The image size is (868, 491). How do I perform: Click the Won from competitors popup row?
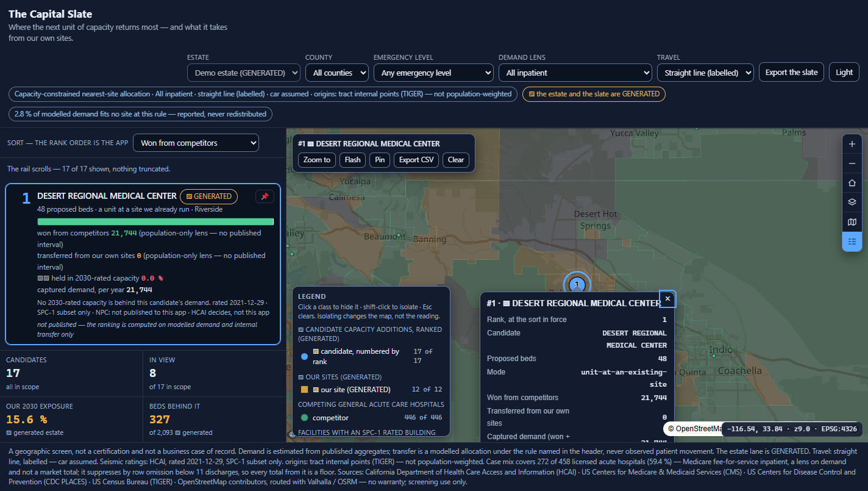coord(577,398)
